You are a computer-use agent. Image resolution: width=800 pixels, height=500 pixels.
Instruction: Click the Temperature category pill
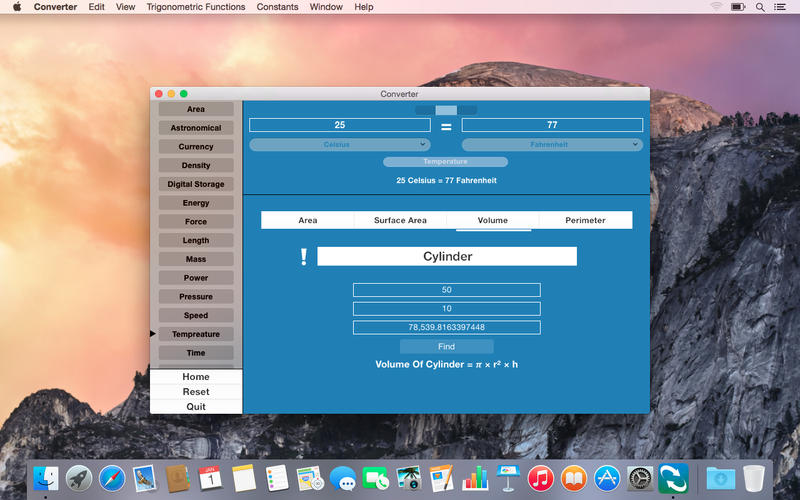tap(445, 162)
